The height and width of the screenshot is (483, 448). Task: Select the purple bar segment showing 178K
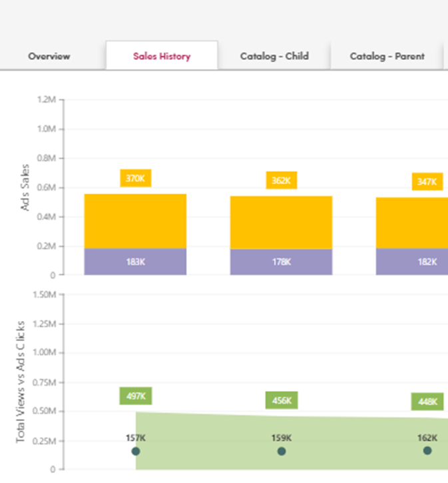pyautogui.click(x=281, y=262)
